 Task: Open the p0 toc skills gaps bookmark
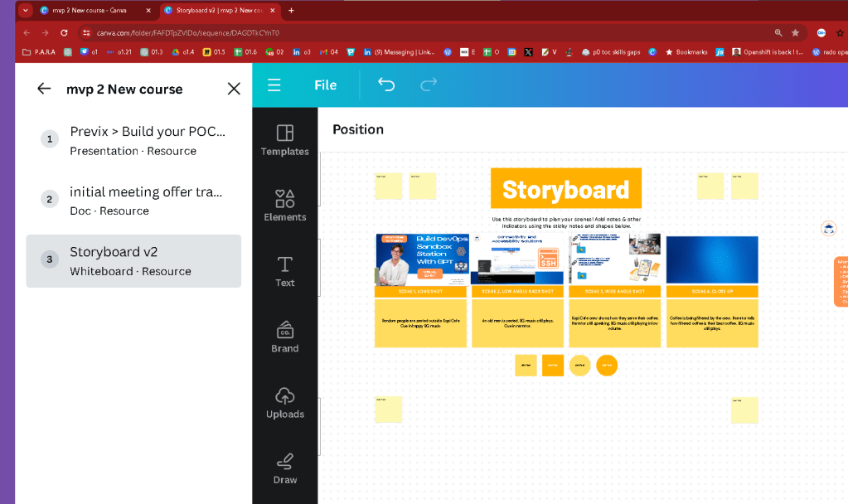[x=611, y=52]
